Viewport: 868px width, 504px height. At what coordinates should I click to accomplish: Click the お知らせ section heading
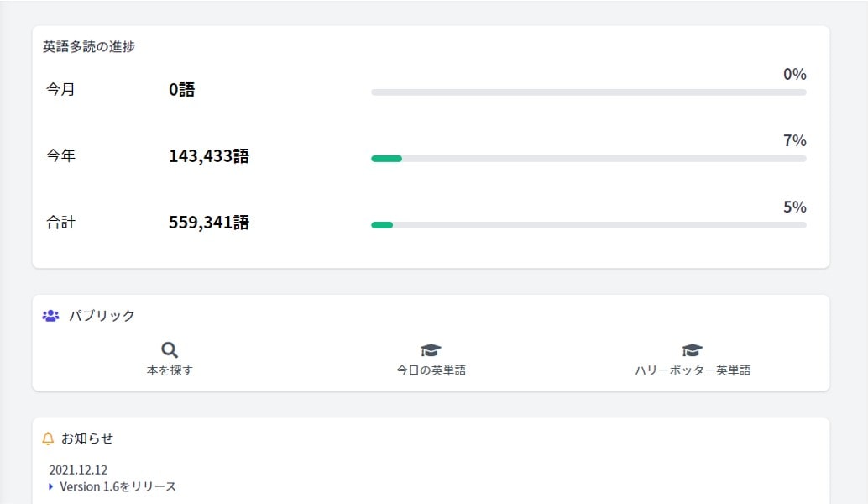coord(87,438)
